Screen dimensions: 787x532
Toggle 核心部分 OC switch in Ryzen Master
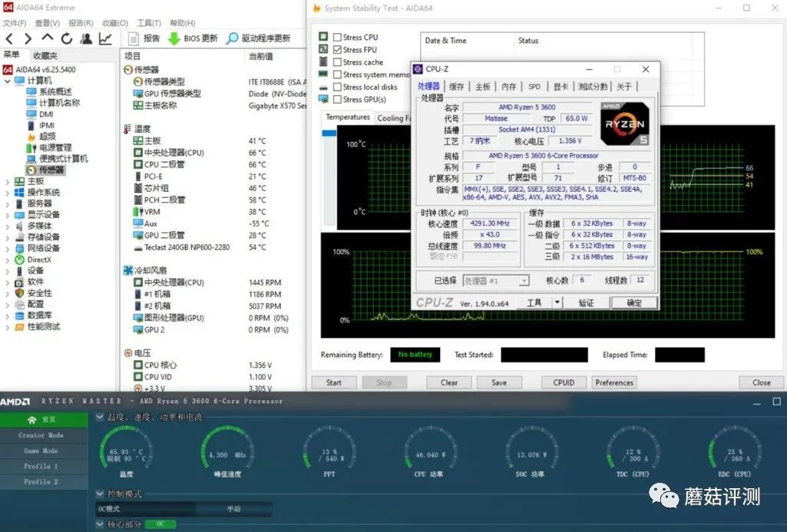click(160, 524)
